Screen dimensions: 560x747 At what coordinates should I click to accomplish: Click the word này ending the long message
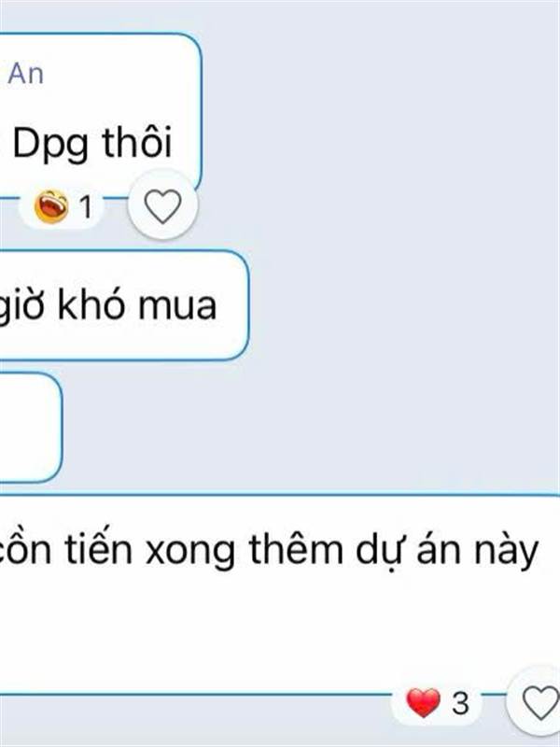pos(507,553)
